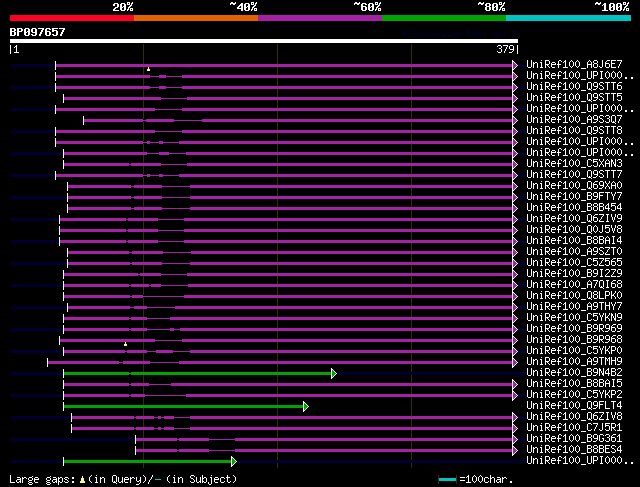Click the UniRef100_C5YKP2 label
This screenshot has width=640, height=487.
tap(574, 395)
